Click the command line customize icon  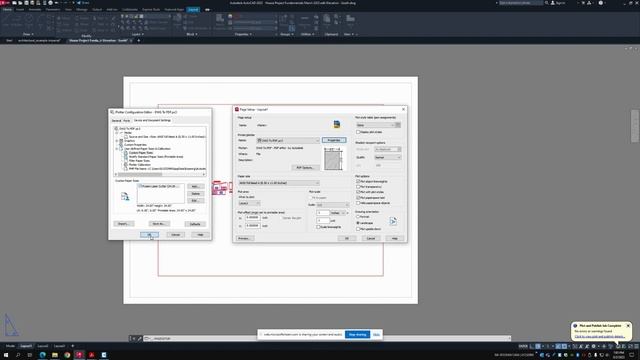(140, 338)
